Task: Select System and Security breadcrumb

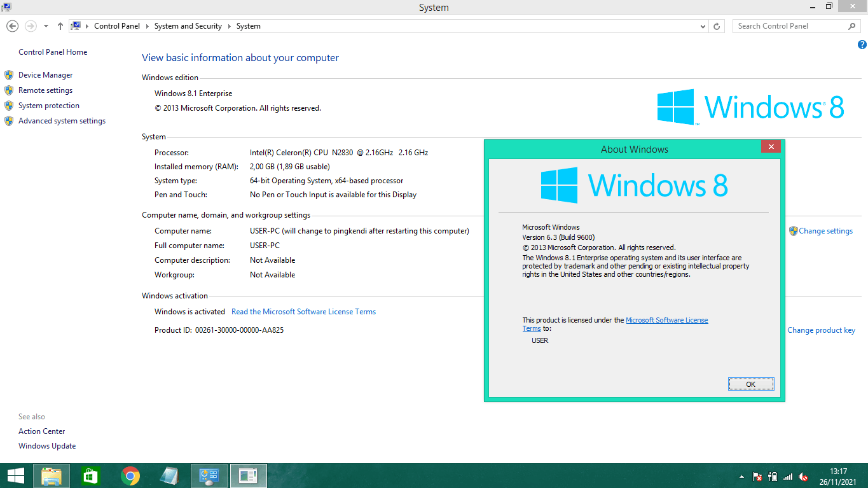Action: tap(188, 26)
